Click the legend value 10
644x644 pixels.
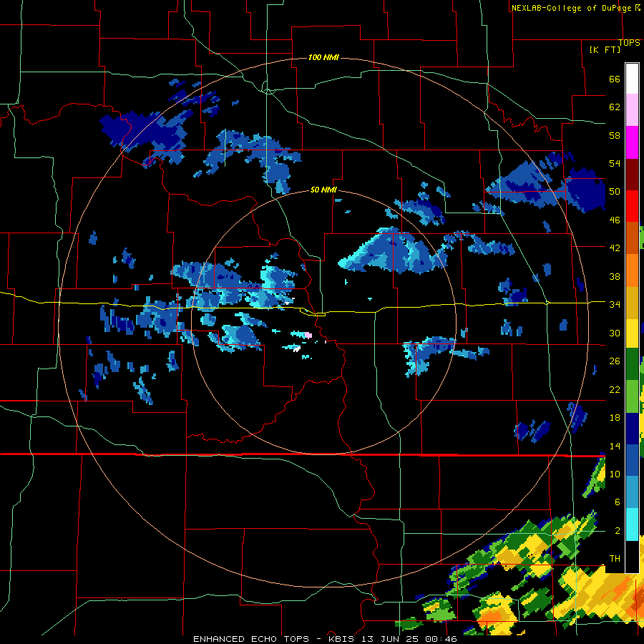click(x=615, y=474)
